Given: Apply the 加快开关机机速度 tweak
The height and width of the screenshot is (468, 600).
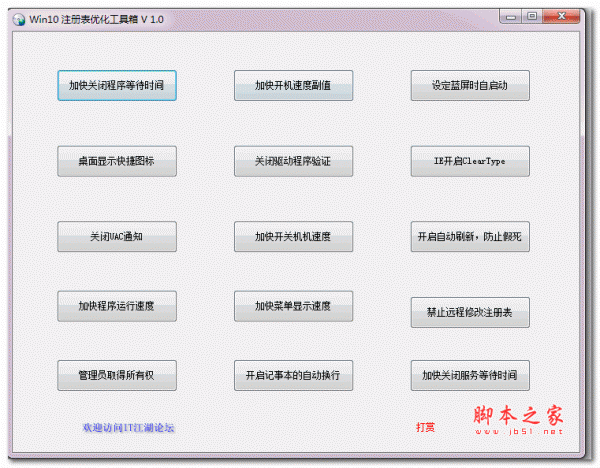Looking at the screenshot, I should [x=293, y=236].
